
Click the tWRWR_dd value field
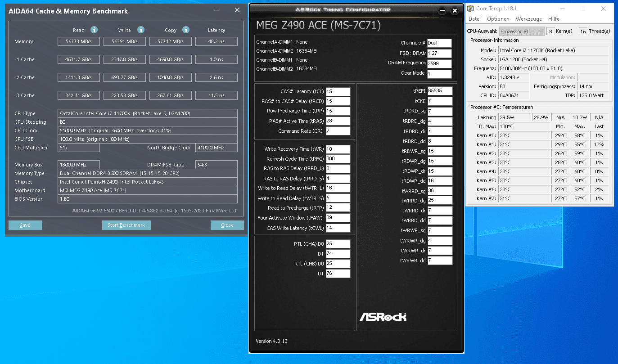click(x=440, y=261)
